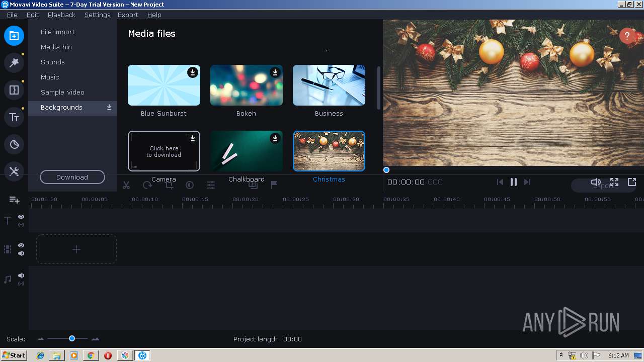Switch preview to full screen
Viewport: 644px width, 362px height.
point(614,182)
